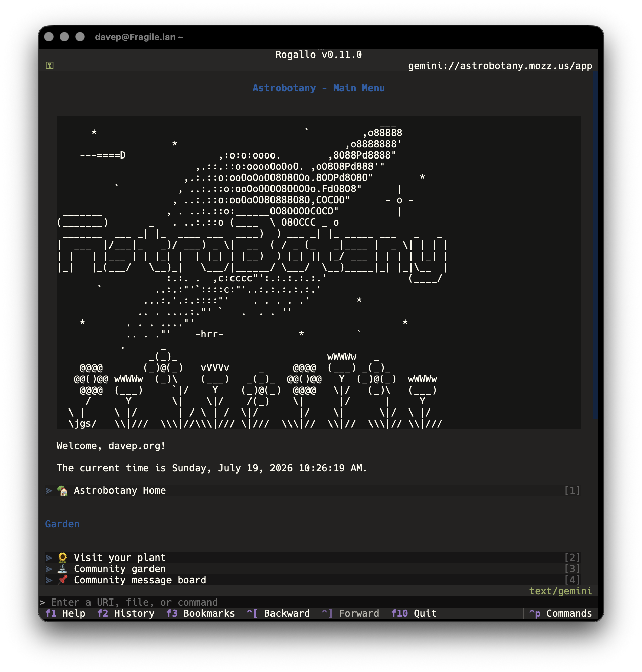Image resolution: width=642 pixels, height=672 pixels.
Task: Click the link arrow marker before Astrobotany Home
Action: click(x=49, y=491)
